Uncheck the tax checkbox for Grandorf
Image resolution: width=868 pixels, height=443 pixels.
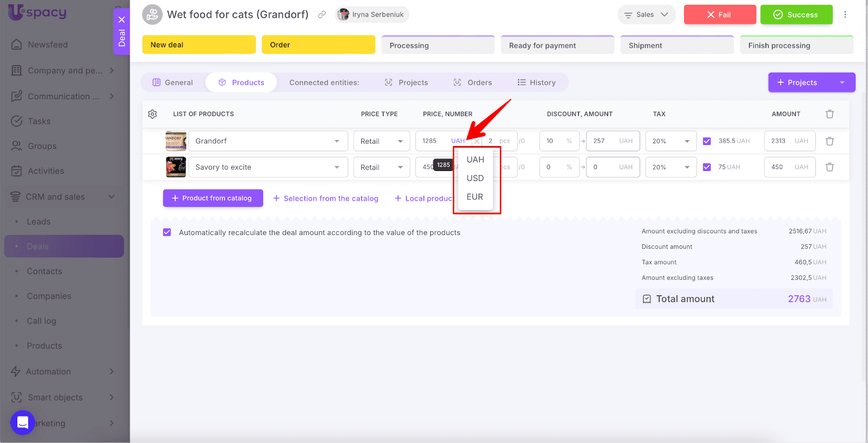point(707,141)
